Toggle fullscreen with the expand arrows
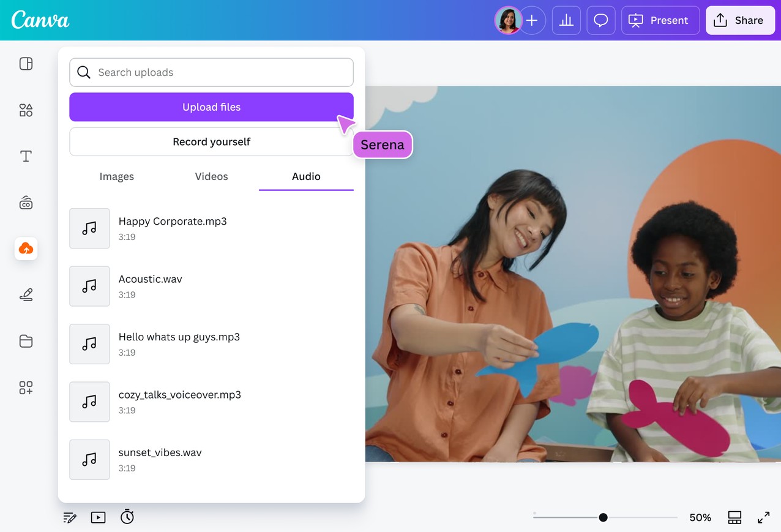 [763, 517]
